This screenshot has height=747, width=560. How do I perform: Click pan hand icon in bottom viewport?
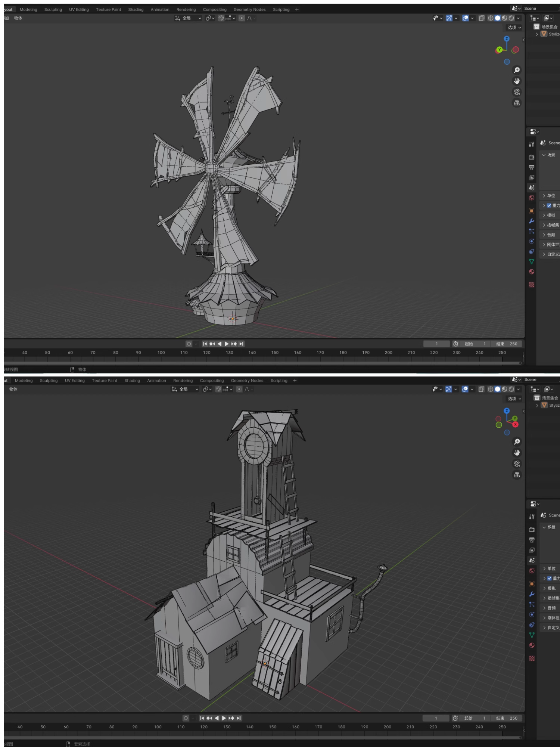pos(517,453)
